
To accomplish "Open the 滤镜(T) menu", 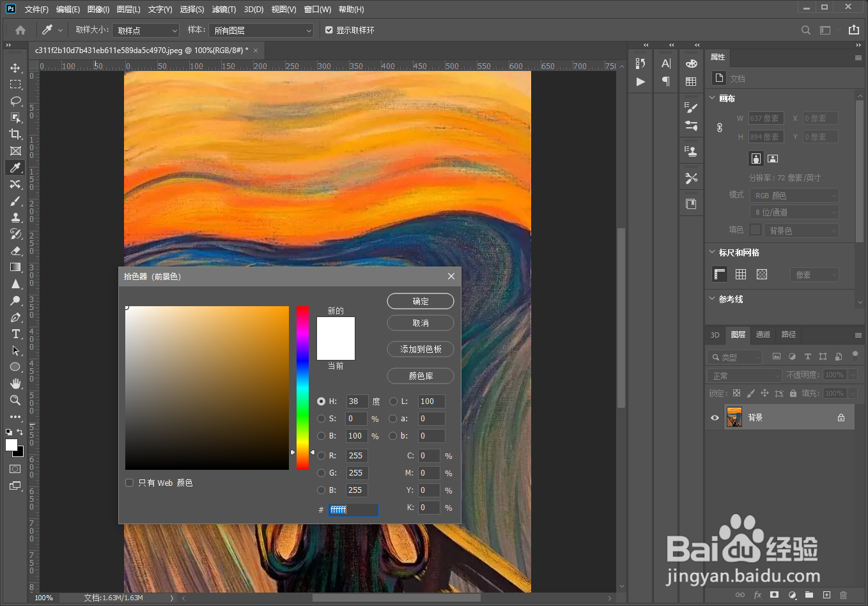I will 224,9.
